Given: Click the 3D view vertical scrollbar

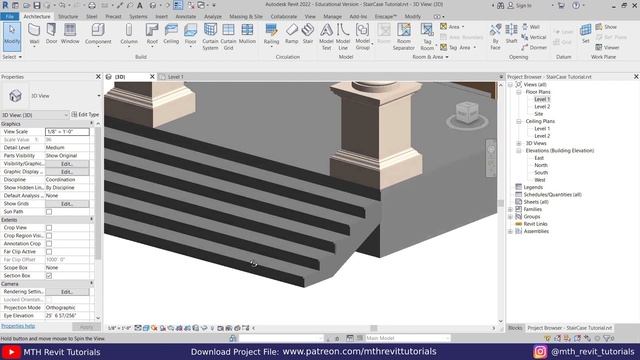Looking at the screenshot, I should click(501, 203).
